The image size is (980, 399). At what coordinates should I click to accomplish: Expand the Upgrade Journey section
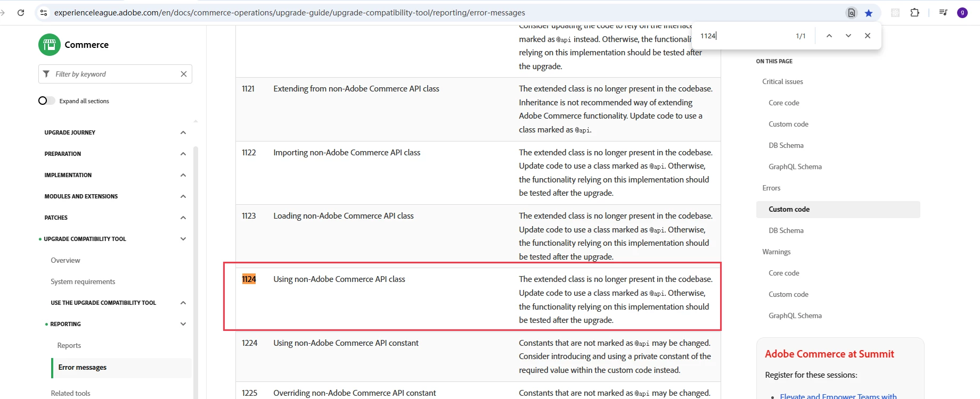tap(183, 132)
